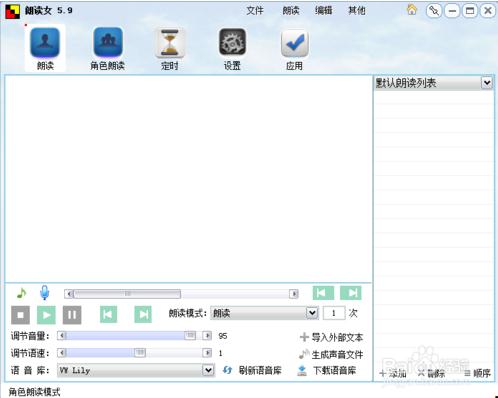The height and width of the screenshot is (398, 498).
Task: Click the reading progress slider bar
Action: [x=181, y=294]
